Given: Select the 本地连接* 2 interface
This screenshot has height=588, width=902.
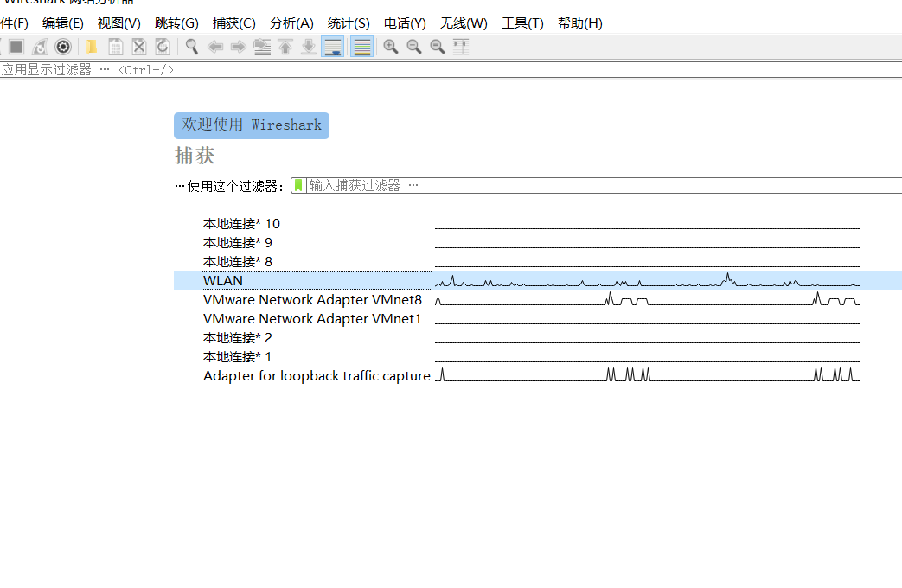Looking at the screenshot, I should coord(238,337).
